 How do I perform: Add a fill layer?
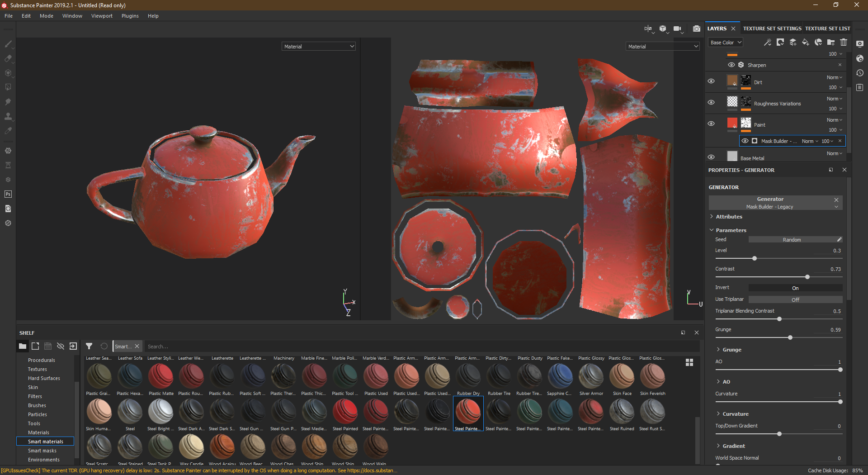tap(805, 42)
